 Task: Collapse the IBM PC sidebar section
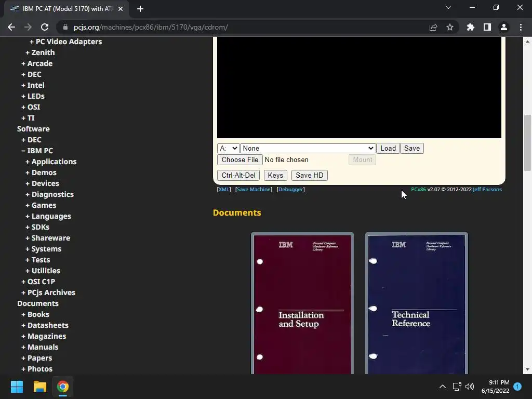pos(37,151)
